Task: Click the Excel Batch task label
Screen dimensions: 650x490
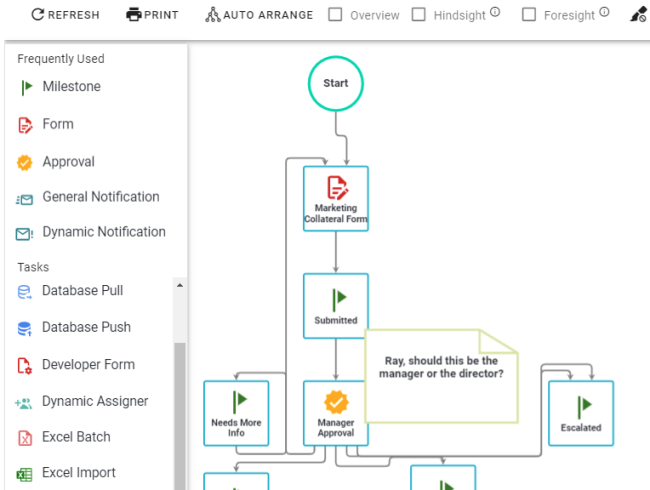Action: 76,437
